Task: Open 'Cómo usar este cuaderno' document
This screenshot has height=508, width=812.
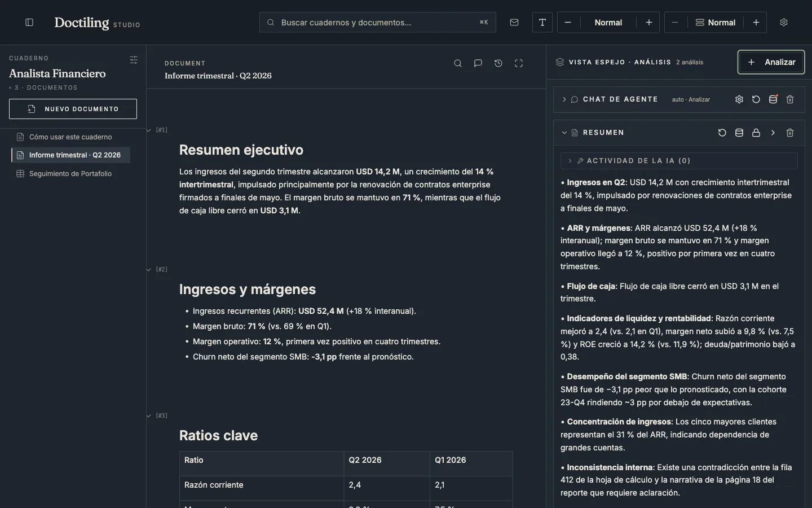Action: (x=70, y=137)
